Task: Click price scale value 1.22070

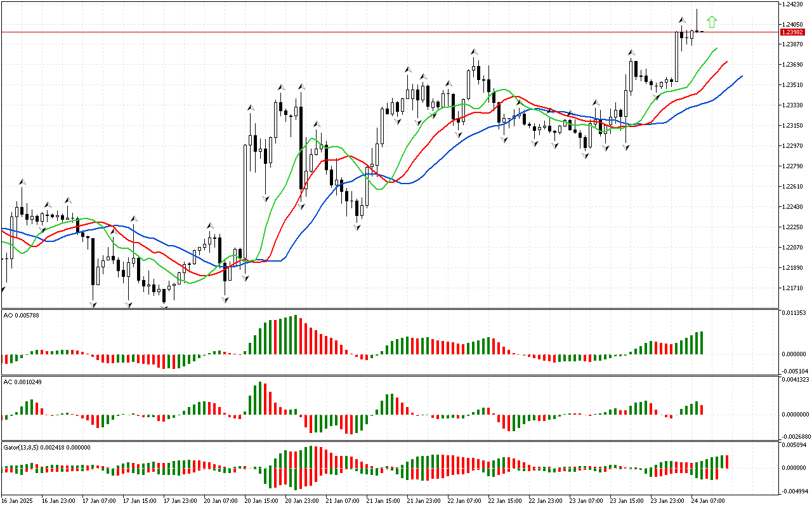Action: point(792,247)
